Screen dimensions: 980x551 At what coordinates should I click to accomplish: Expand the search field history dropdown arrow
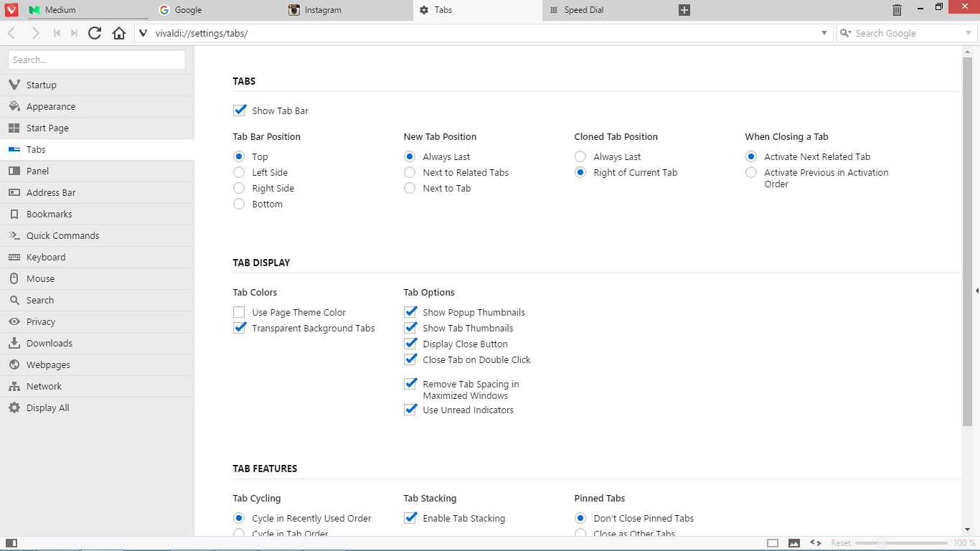tap(968, 33)
